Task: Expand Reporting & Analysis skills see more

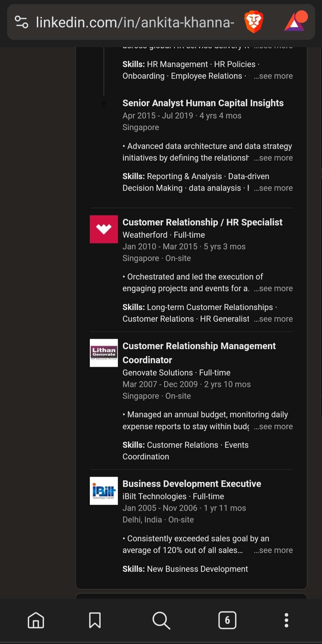Action: tap(273, 188)
